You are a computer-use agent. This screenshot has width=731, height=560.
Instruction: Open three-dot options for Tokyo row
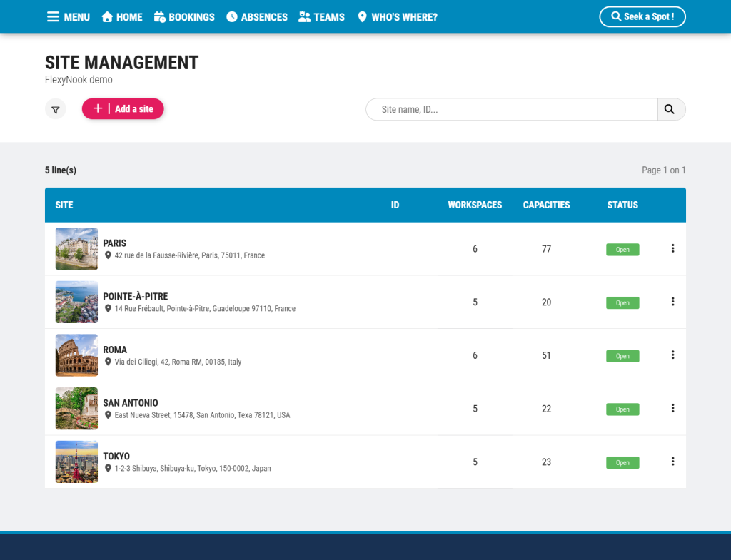[672, 462]
